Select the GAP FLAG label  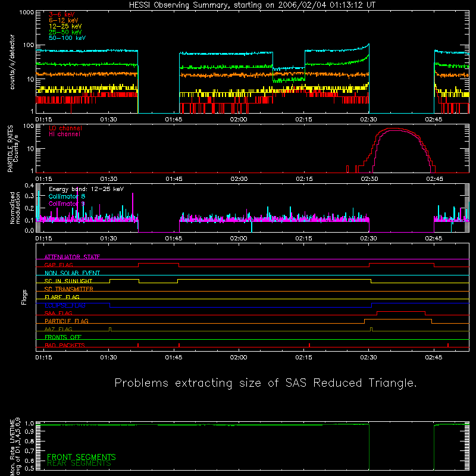coord(58,265)
